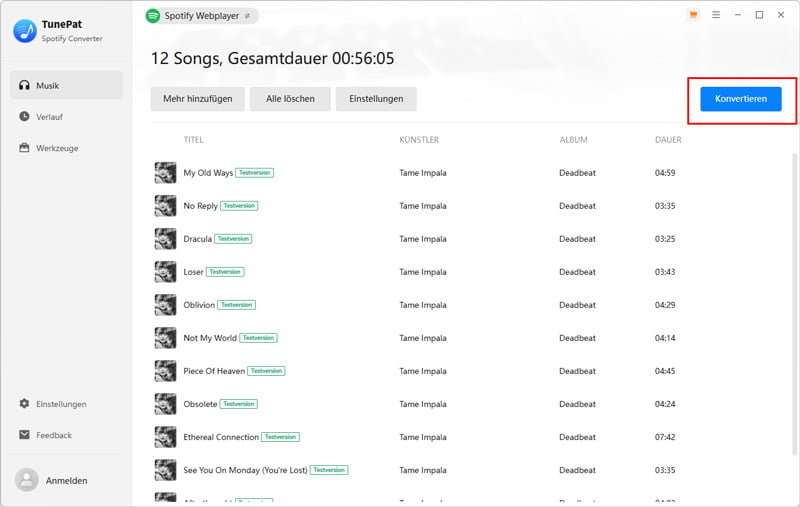800x507 pixels.
Task: Click the TITEL column header
Action: point(193,140)
